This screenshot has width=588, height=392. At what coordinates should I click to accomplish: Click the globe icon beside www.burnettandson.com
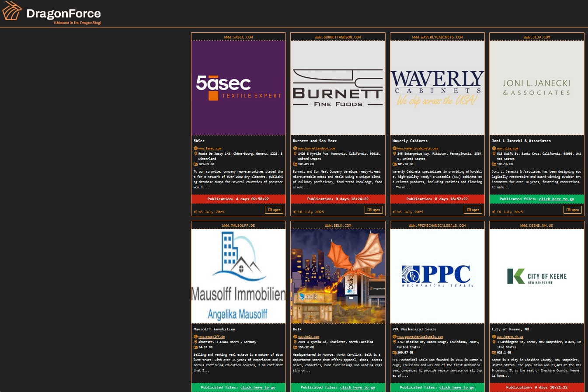[295, 149]
